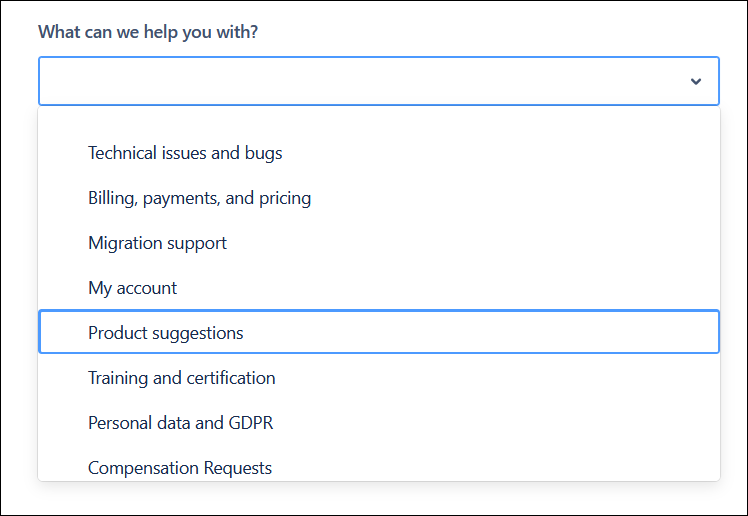748x516 pixels.
Task: Select the My account option
Action: (x=132, y=288)
